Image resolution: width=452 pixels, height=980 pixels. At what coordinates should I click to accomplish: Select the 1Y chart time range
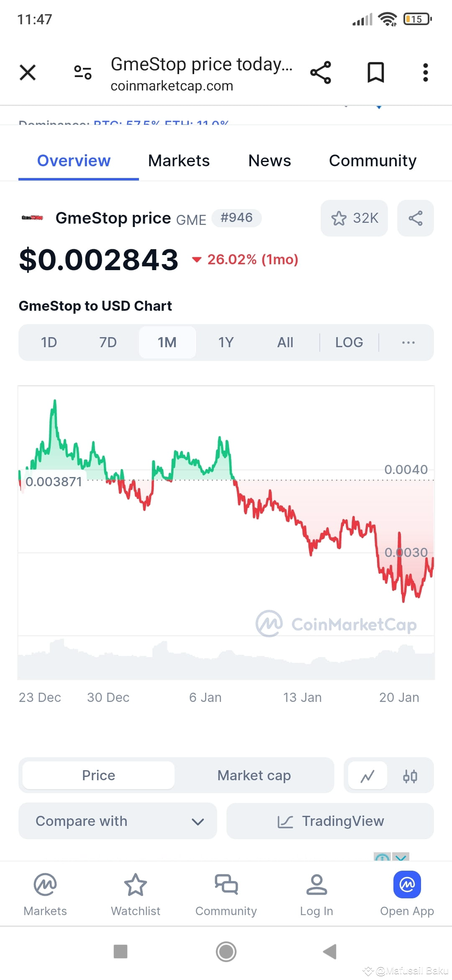(x=226, y=343)
